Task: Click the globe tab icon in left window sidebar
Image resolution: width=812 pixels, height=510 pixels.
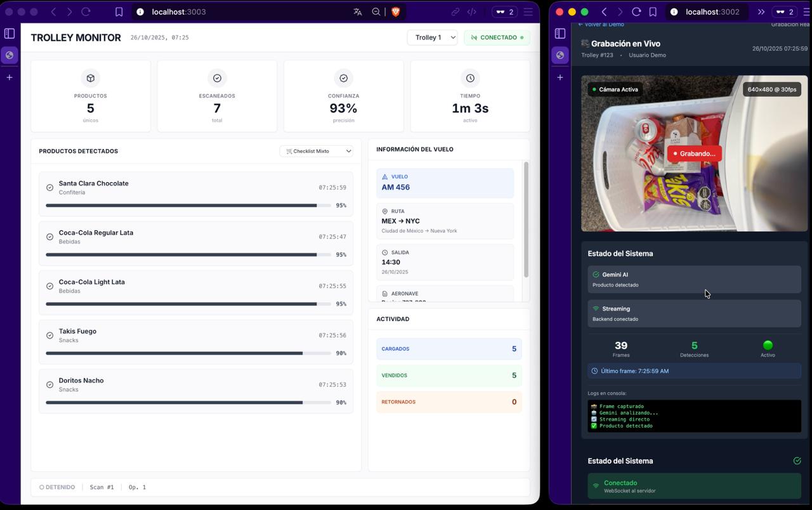Action: coord(10,55)
